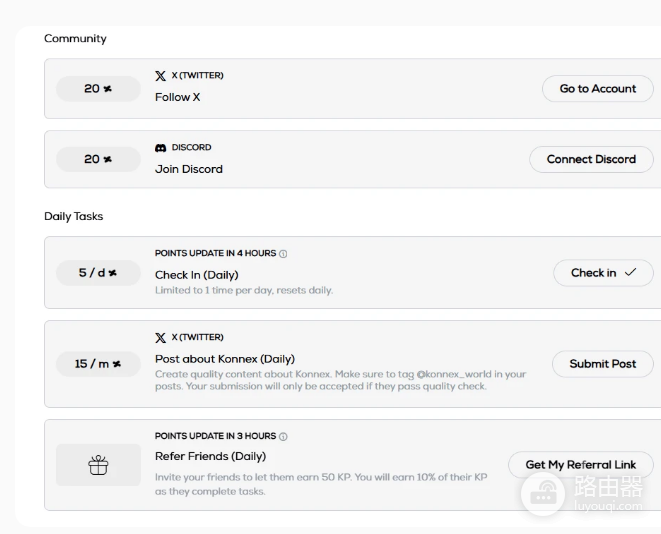
Task: Click the Discord logo icon
Action: coord(160,148)
